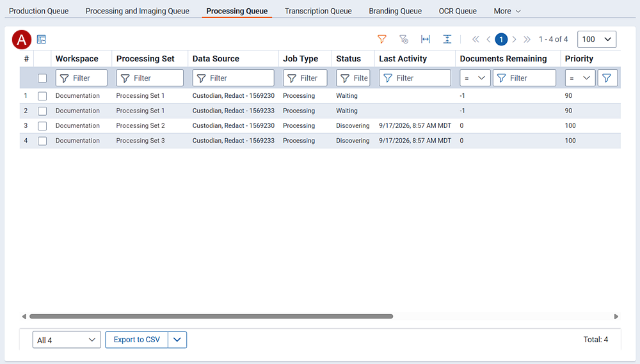Click the horizontal scrollbar thumb
Viewport: 640px width, 364px height.
pyautogui.click(x=211, y=316)
